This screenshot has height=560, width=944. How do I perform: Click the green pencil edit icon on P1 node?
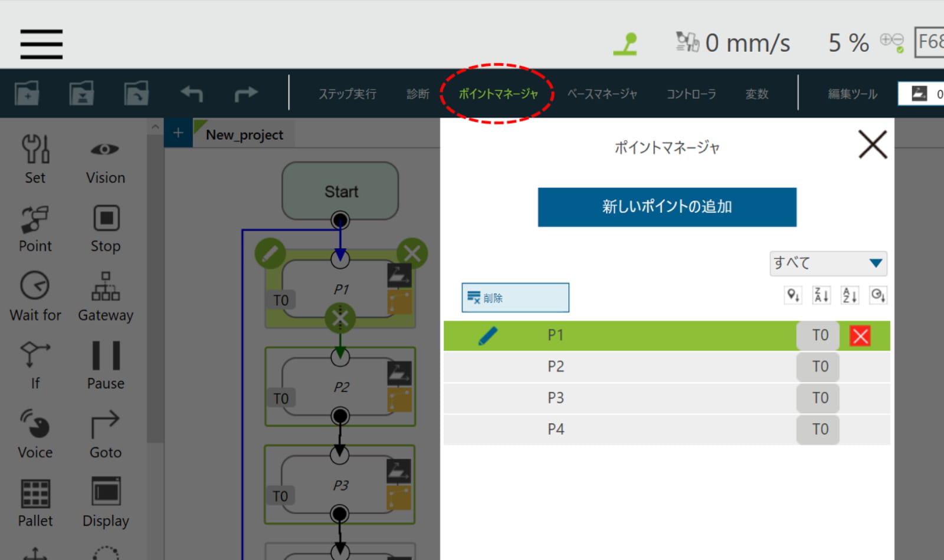click(x=270, y=253)
